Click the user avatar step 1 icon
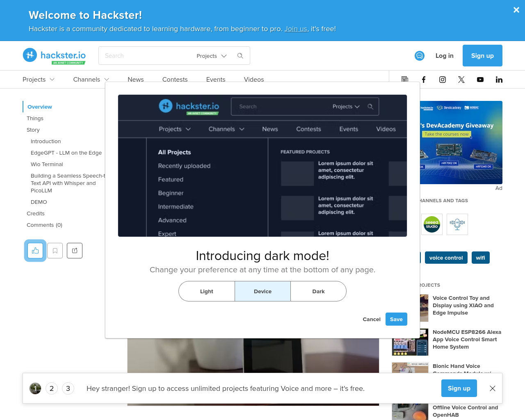525x420 pixels. tap(35, 388)
